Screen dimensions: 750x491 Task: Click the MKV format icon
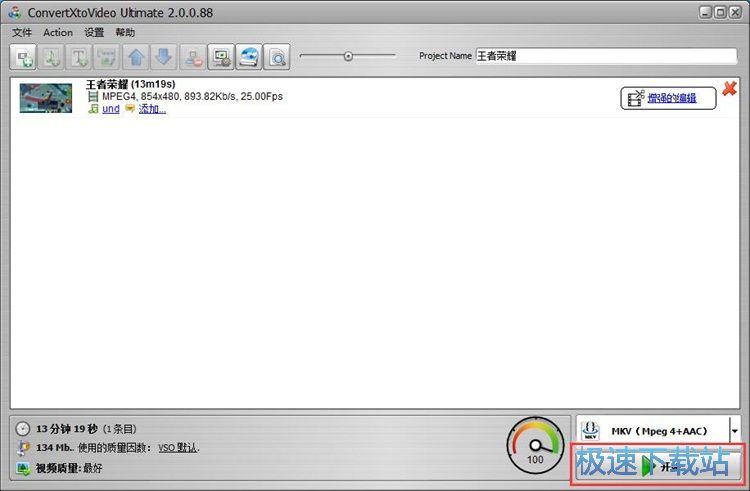590,431
